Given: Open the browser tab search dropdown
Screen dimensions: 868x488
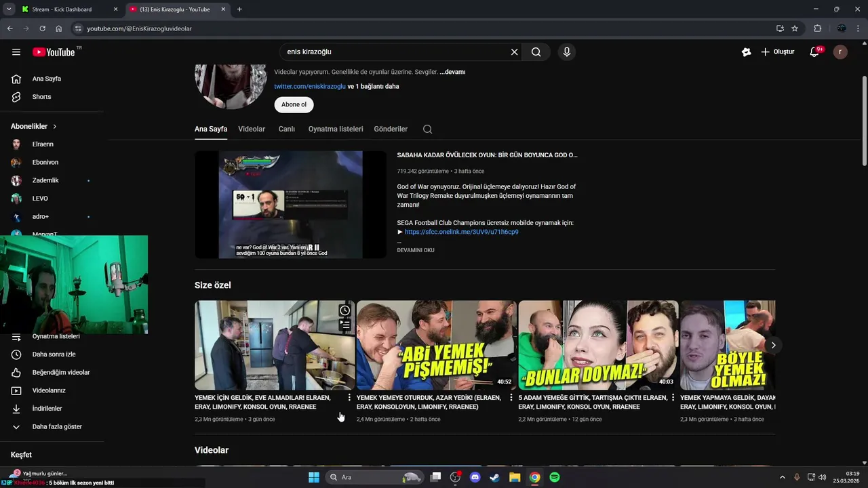Looking at the screenshot, I should coord(9,9).
